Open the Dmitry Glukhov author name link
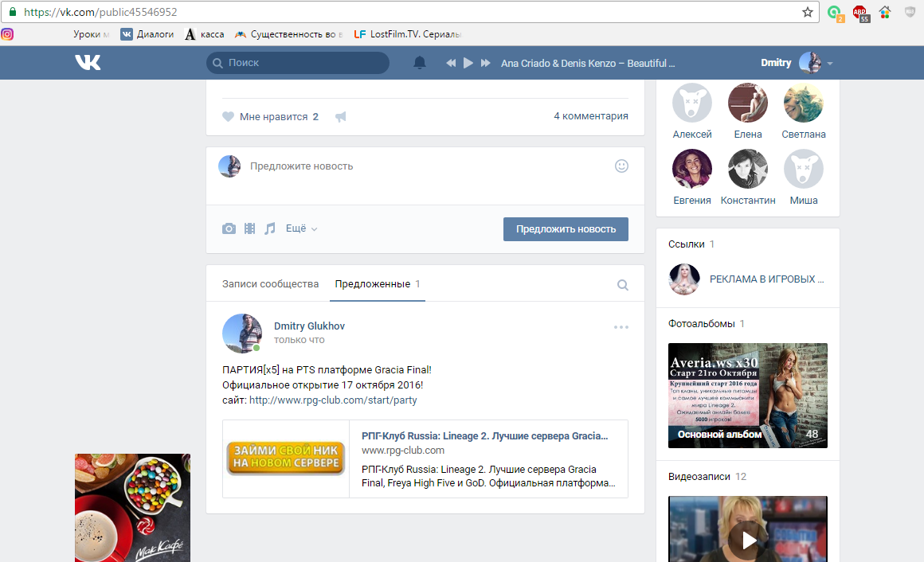This screenshot has width=924, height=562. (x=309, y=326)
